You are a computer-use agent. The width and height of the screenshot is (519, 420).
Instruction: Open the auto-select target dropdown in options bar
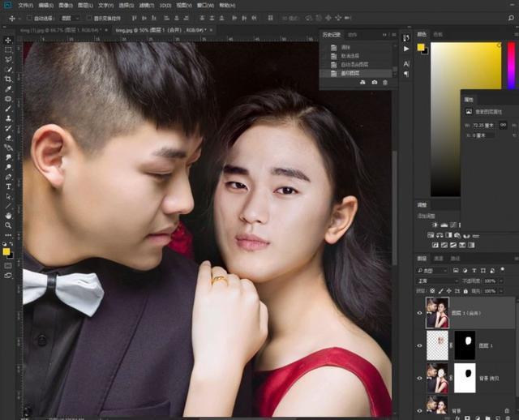70,17
